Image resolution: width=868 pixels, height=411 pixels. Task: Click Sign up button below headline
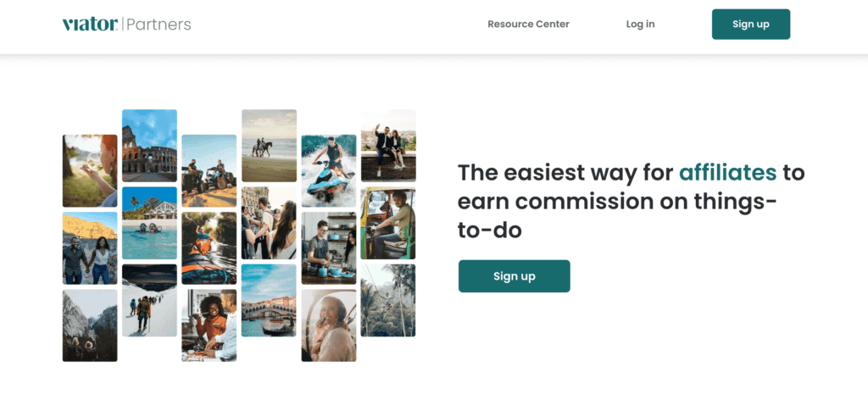coord(514,276)
